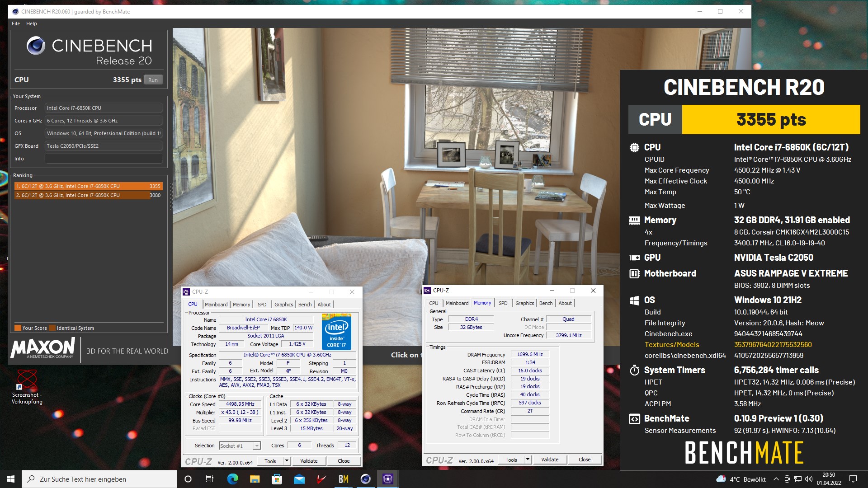868x488 pixels.
Task: Click CPU tab in right CPU-Z window
Action: click(434, 303)
